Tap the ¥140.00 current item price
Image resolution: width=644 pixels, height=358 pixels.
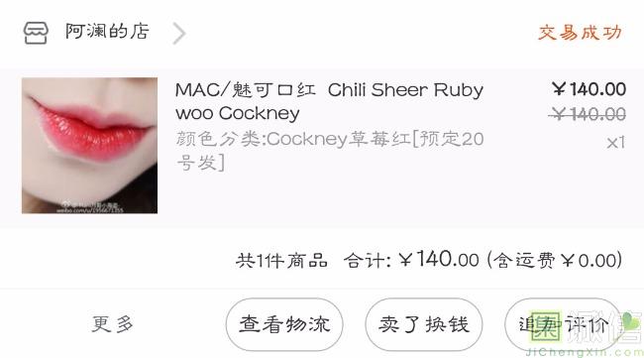coord(589,89)
